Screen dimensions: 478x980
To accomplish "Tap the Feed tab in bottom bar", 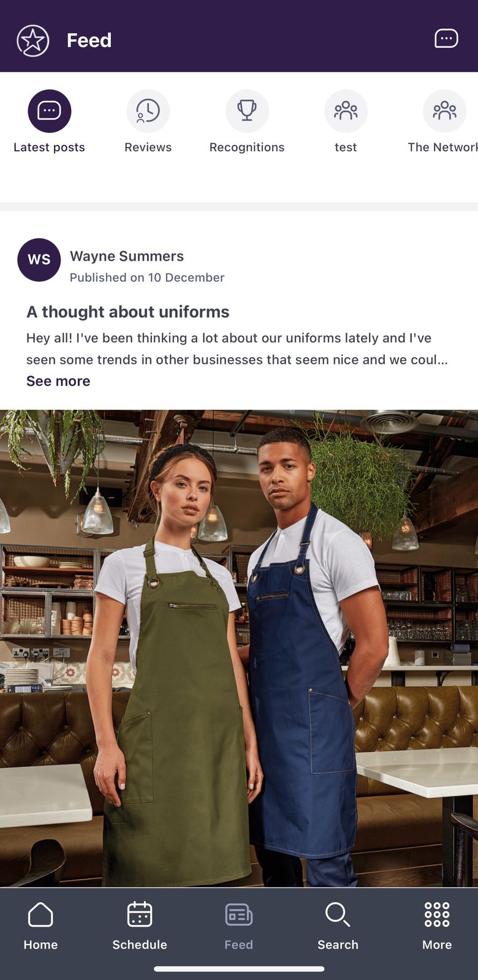I will coord(238,925).
